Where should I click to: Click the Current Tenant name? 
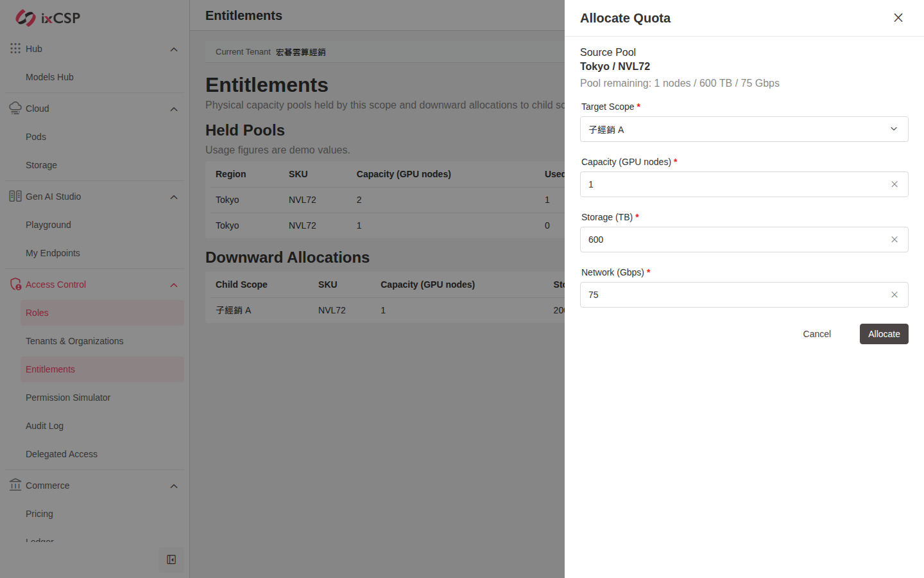click(301, 52)
